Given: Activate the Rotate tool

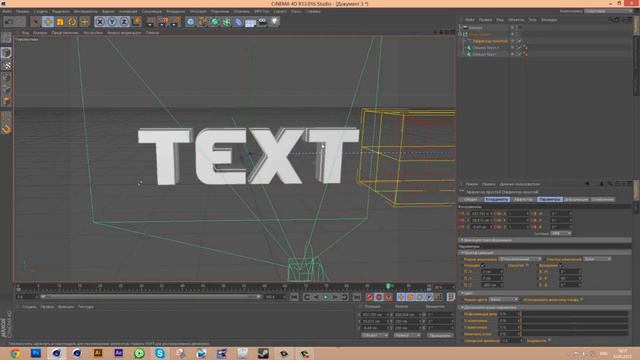Looking at the screenshot, I should point(72,22).
